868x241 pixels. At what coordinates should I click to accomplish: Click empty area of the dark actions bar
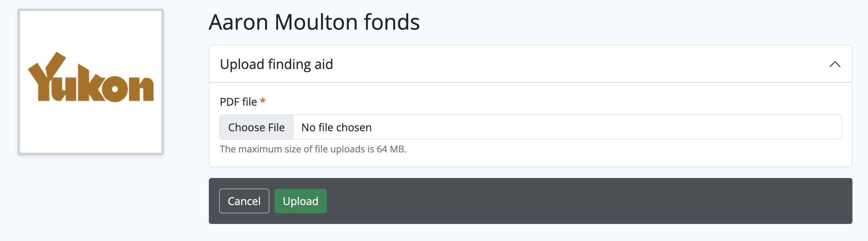(x=555, y=201)
